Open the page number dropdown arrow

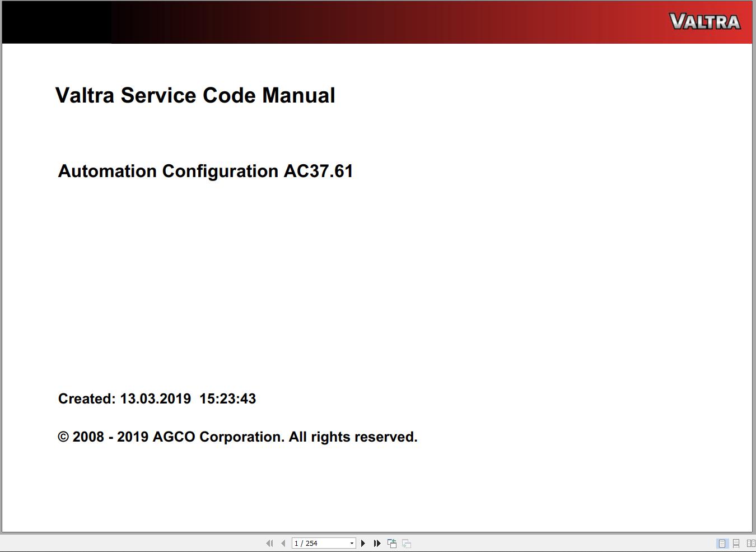pyautogui.click(x=352, y=543)
